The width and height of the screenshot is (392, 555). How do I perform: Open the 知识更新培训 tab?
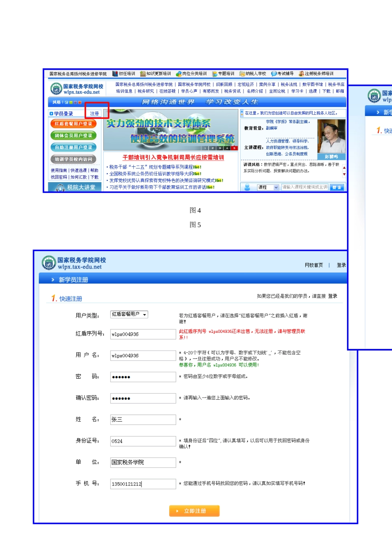coord(156,74)
